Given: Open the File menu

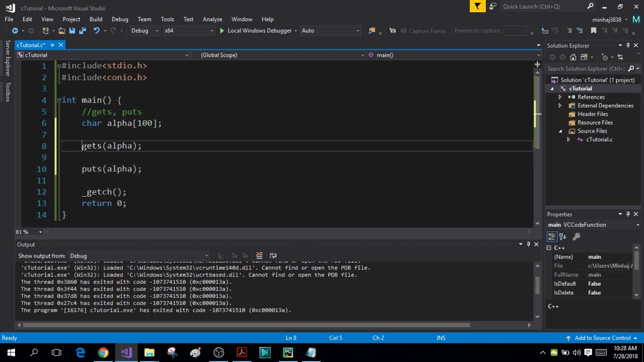Looking at the screenshot, I should (9, 19).
